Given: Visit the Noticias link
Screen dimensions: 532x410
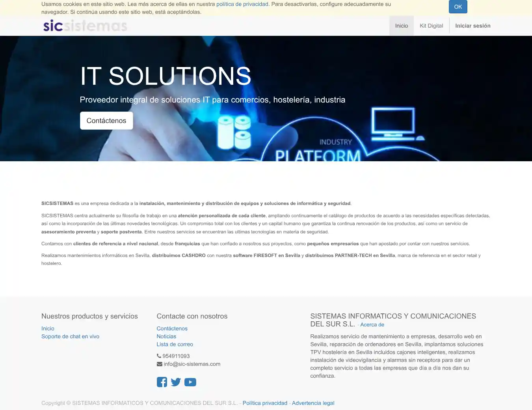Looking at the screenshot, I should tap(166, 336).
